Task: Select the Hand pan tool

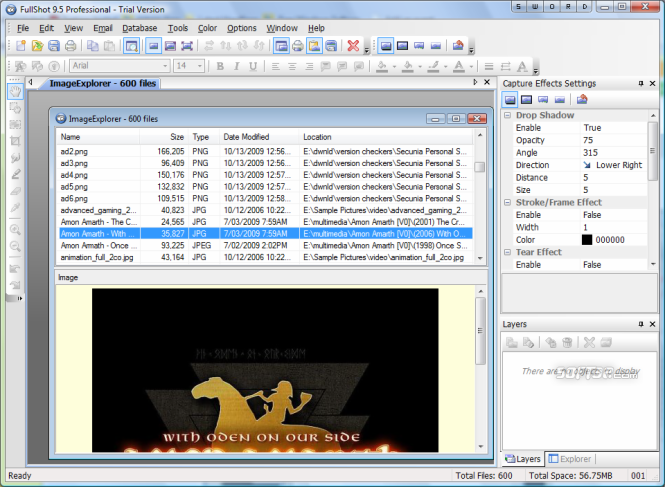Action: (15, 91)
